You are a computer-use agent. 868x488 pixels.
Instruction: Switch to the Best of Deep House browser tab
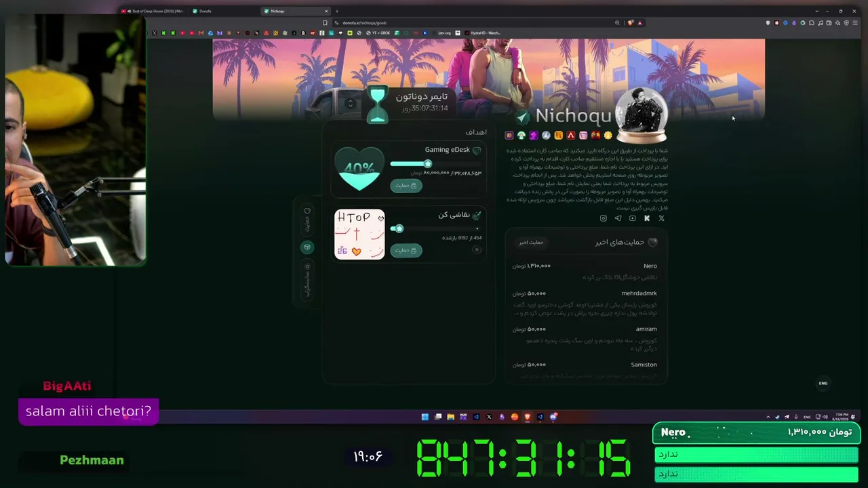(x=153, y=11)
